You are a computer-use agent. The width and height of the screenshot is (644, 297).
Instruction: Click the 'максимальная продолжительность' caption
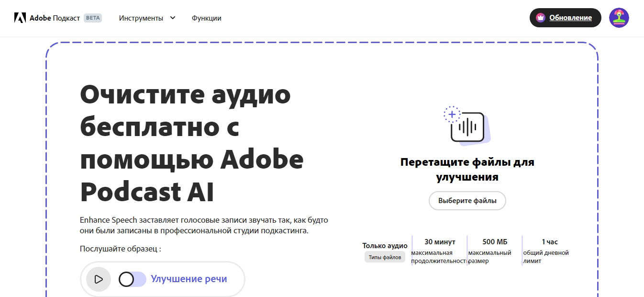tap(439, 257)
